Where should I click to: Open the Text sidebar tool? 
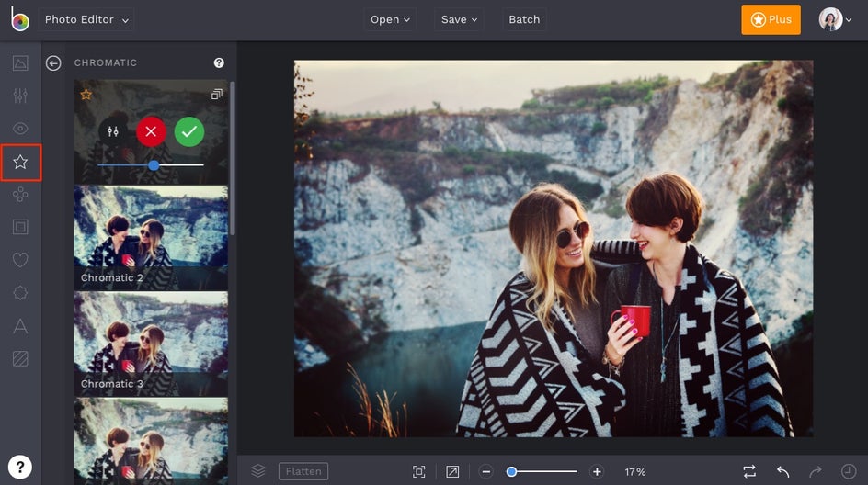click(x=20, y=326)
